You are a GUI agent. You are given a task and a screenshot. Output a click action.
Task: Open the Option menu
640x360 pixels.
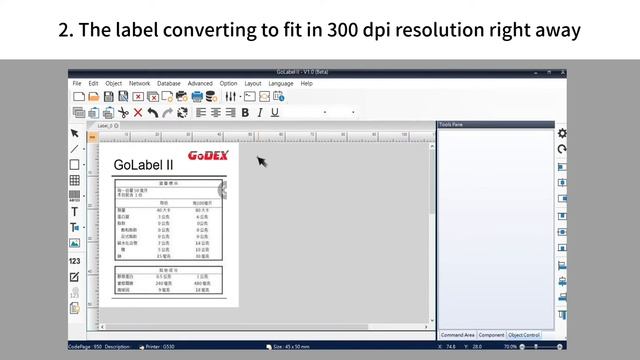pyautogui.click(x=228, y=83)
